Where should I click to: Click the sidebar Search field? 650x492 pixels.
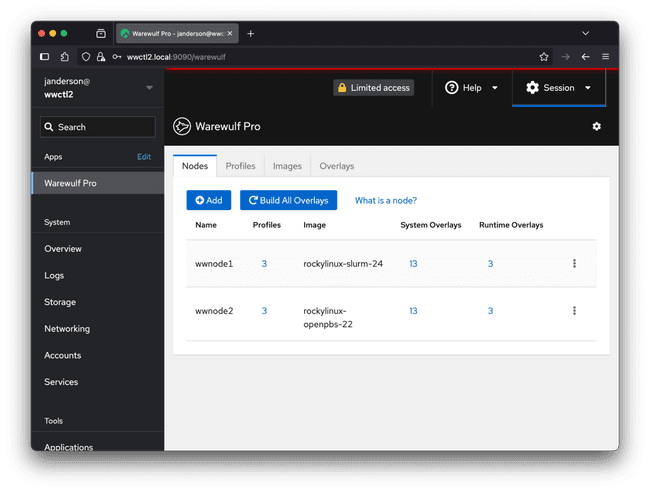tap(98, 127)
